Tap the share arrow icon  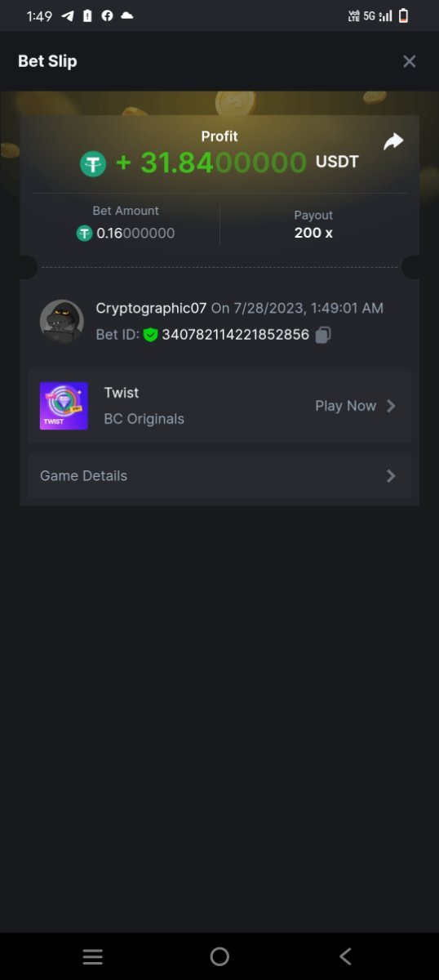click(393, 142)
